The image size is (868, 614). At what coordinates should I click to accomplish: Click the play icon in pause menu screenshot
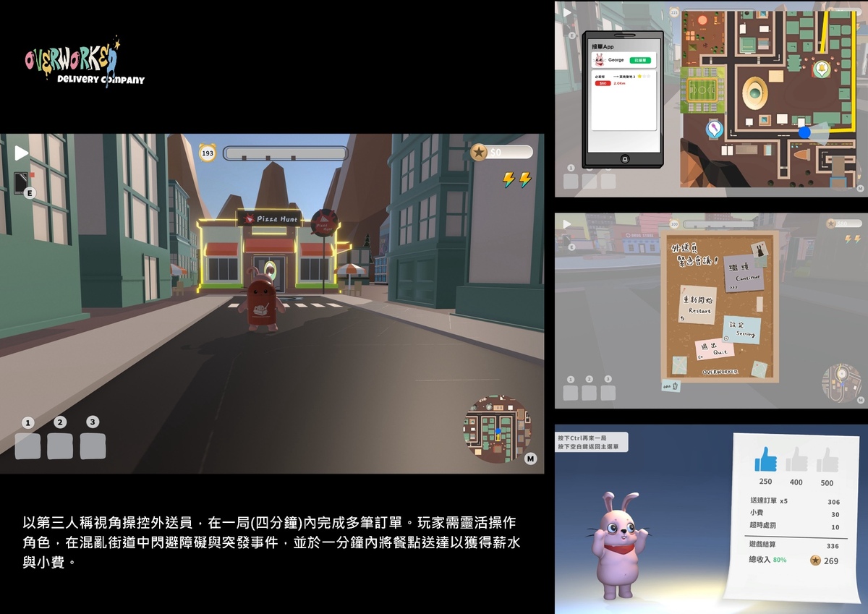pos(567,224)
